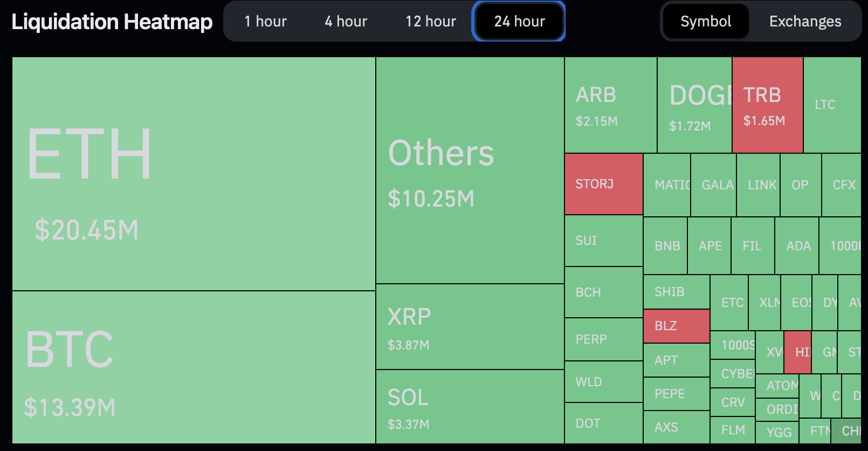Image resolution: width=868 pixels, height=451 pixels.
Task: Select the 24 hour timeframe
Action: [x=519, y=22]
